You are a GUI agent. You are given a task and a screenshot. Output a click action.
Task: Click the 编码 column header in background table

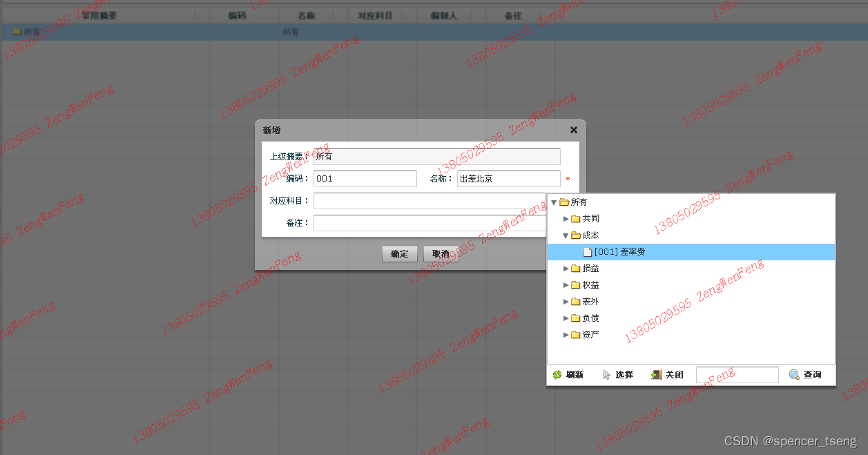pos(237,15)
